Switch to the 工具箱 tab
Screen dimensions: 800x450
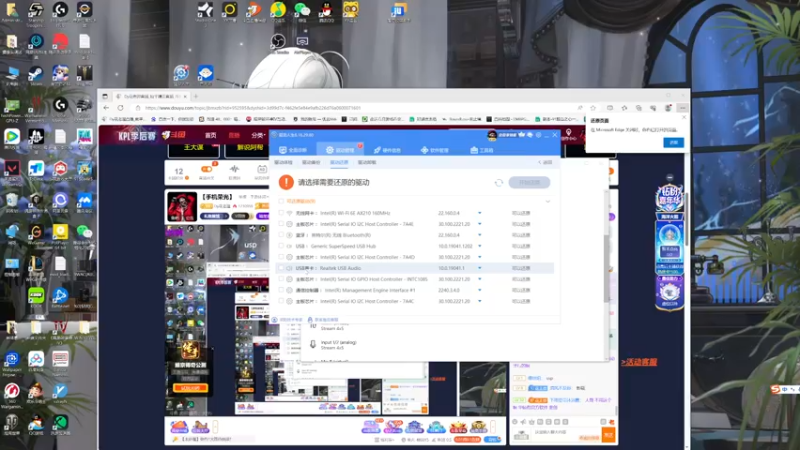[482, 150]
